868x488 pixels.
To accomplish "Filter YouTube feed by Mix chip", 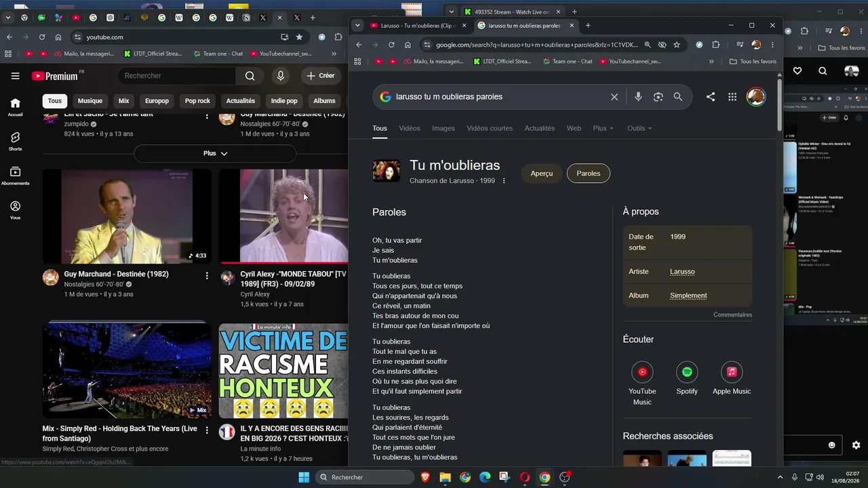I will pyautogui.click(x=123, y=101).
